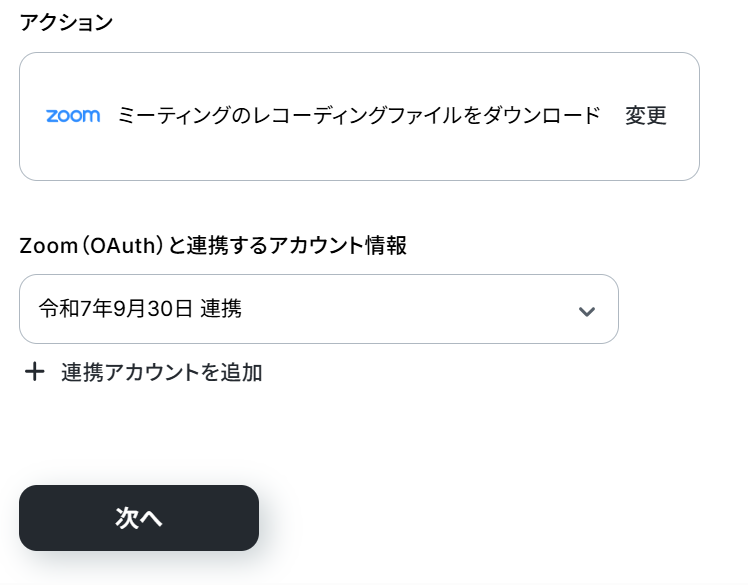Click empty space inside the account select box
This screenshot has width=748, height=585.
(405, 309)
